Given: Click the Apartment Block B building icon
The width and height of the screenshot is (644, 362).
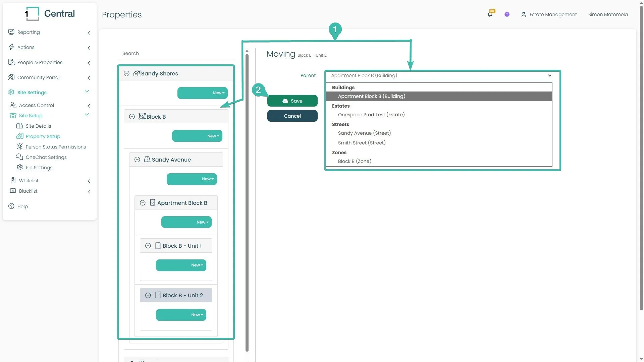Looking at the screenshot, I should 153,203.
